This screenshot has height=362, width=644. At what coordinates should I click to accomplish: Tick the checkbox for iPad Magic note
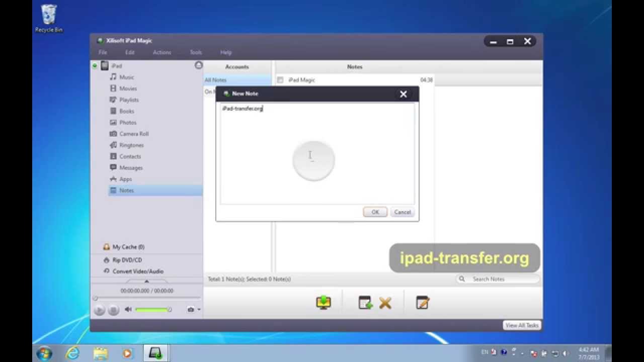click(280, 80)
